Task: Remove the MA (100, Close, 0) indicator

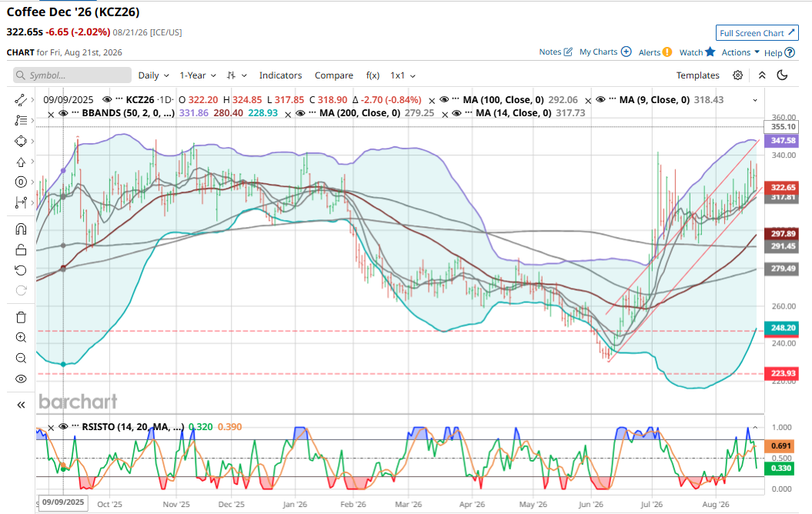Action: point(432,101)
